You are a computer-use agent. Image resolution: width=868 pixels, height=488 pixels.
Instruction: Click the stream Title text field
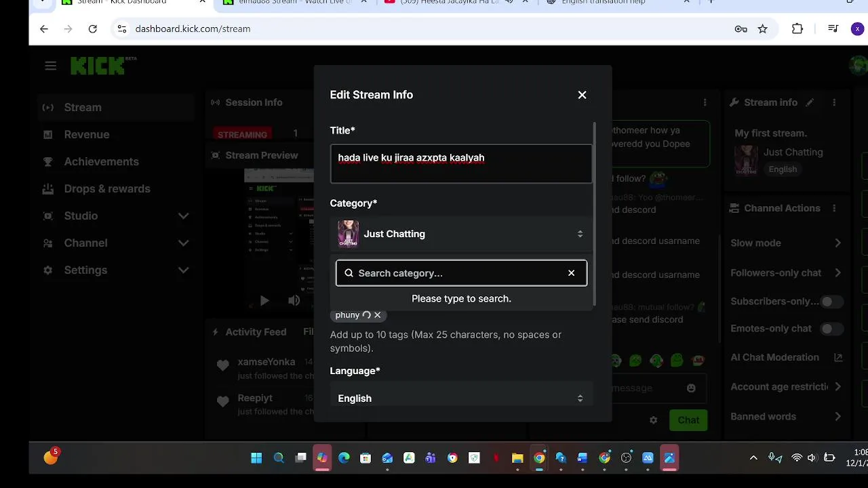coord(461,163)
